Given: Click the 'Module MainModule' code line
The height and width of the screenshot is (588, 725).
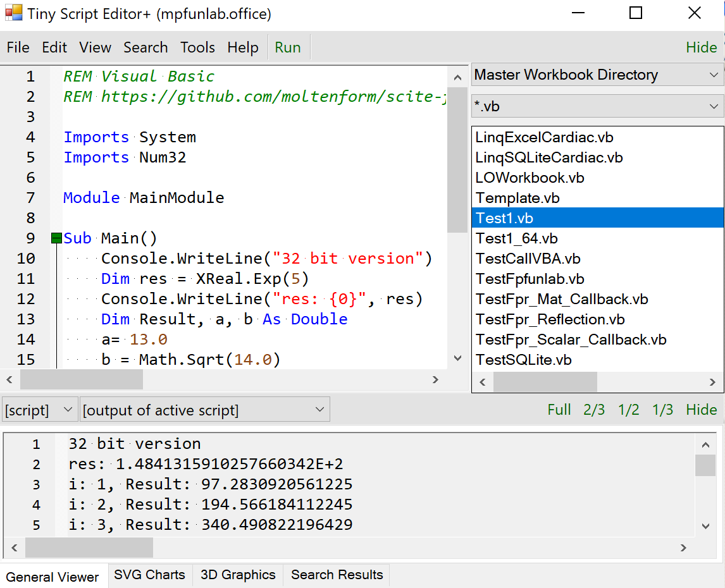Looking at the screenshot, I should tap(144, 198).
